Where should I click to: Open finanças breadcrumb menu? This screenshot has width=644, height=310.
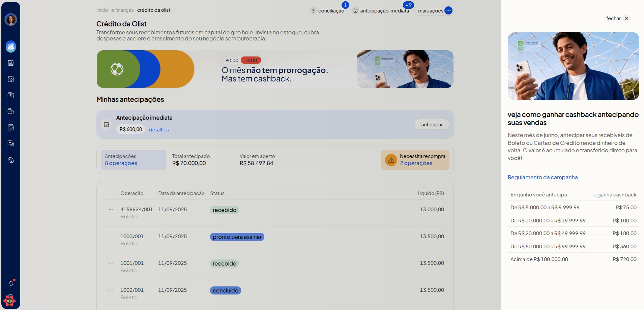pos(122,10)
